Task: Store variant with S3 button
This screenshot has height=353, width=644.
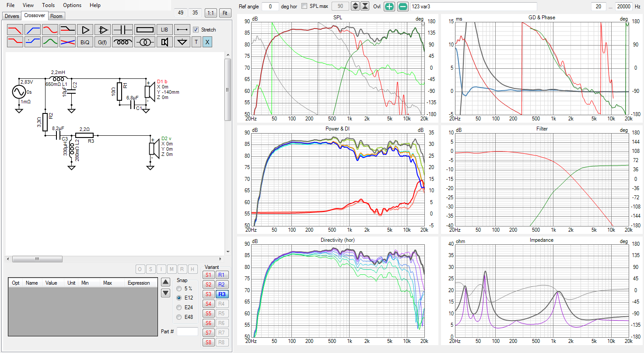Action: (208, 294)
